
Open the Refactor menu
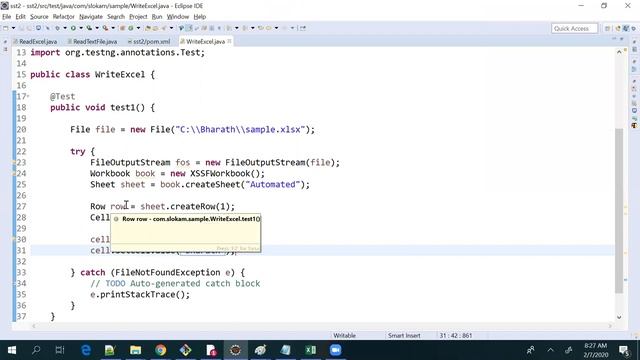coord(64,17)
